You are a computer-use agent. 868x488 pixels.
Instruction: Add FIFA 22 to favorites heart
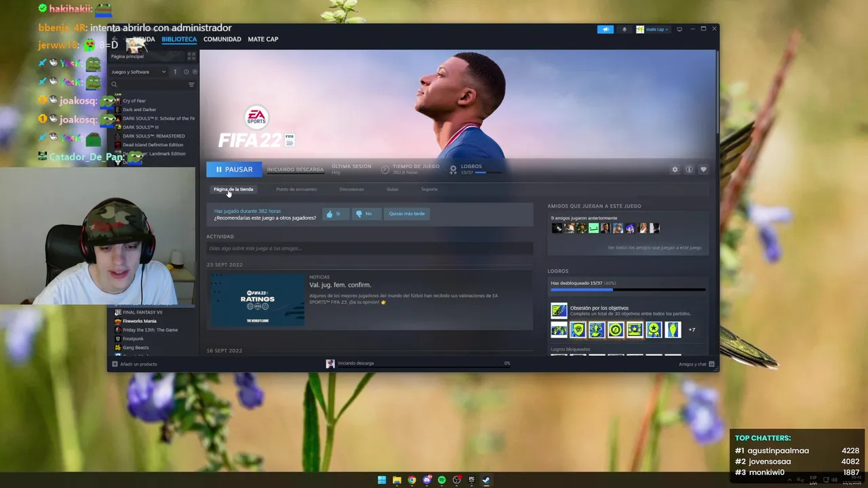coord(703,169)
